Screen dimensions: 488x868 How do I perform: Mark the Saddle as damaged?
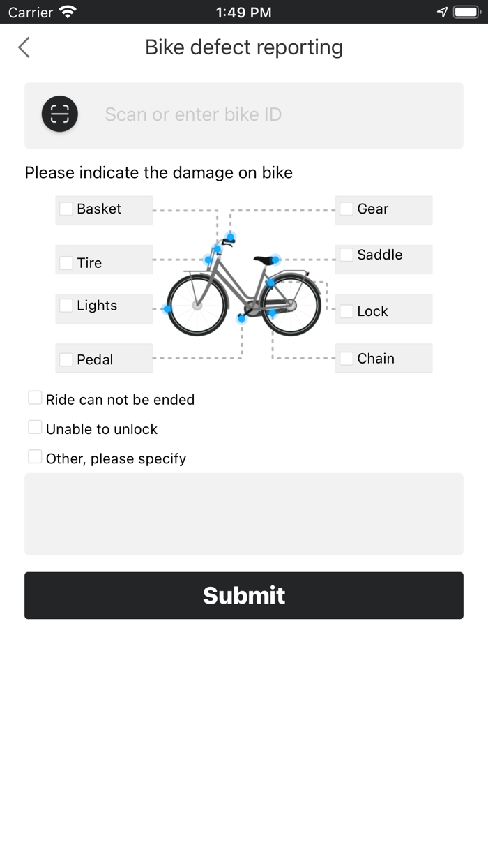pyautogui.click(x=346, y=255)
